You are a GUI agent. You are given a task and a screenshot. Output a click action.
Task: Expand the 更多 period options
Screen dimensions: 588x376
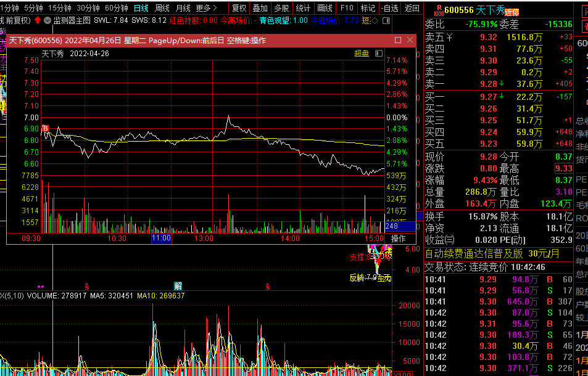[x=206, y=8]
